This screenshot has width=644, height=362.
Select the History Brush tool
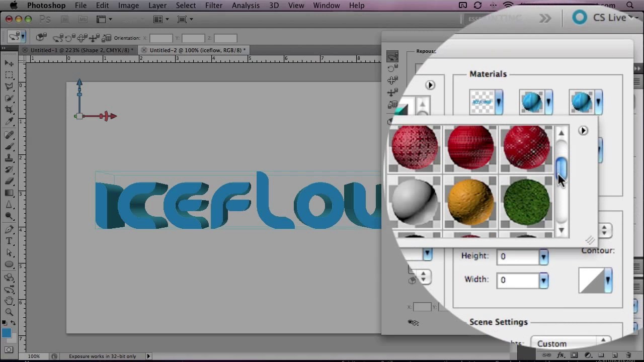pyautogui.click(x=9, y=169)
